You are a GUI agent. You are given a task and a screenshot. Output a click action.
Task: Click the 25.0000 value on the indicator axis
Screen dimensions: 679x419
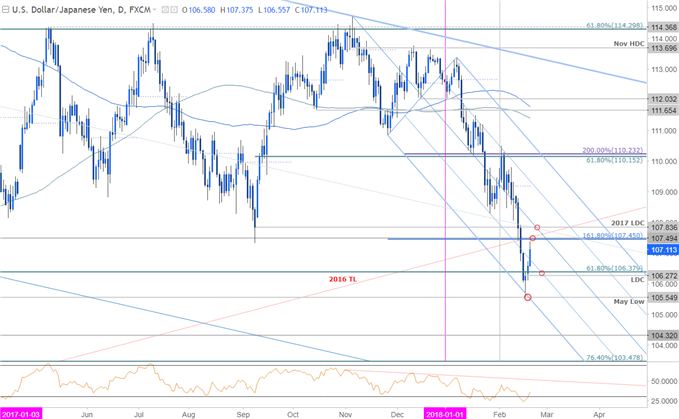(663, 401)
